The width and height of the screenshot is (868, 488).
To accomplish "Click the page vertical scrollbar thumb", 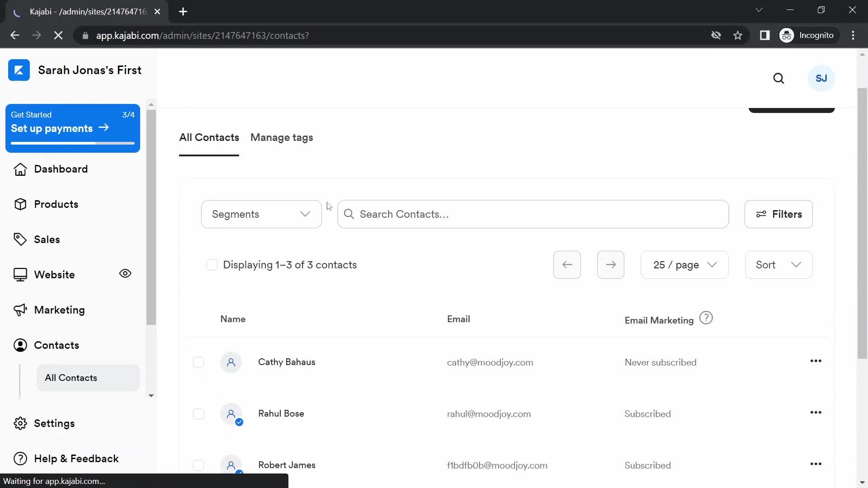I will 862,224.
